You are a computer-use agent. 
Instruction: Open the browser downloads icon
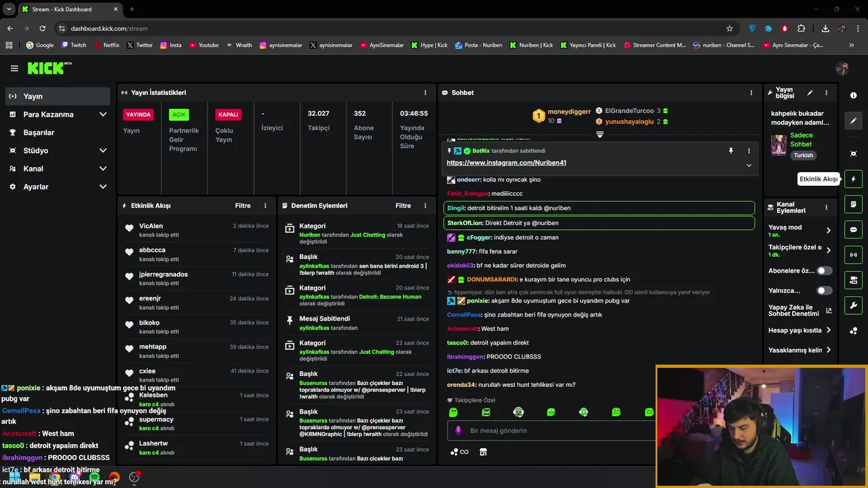[x=825, y=28]
